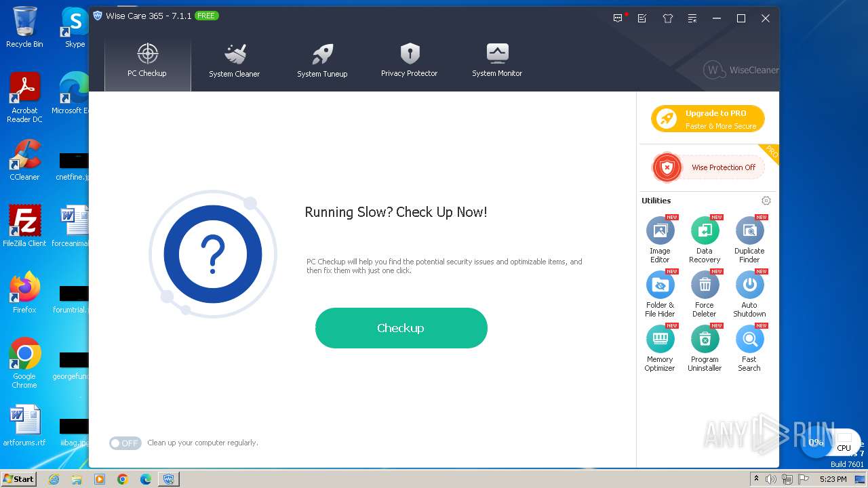Select the CCleaner desktop shortcut
Image resolution: width=868 pixels, height=488 pixels.
pyautogui.click(x=24, y=161)
